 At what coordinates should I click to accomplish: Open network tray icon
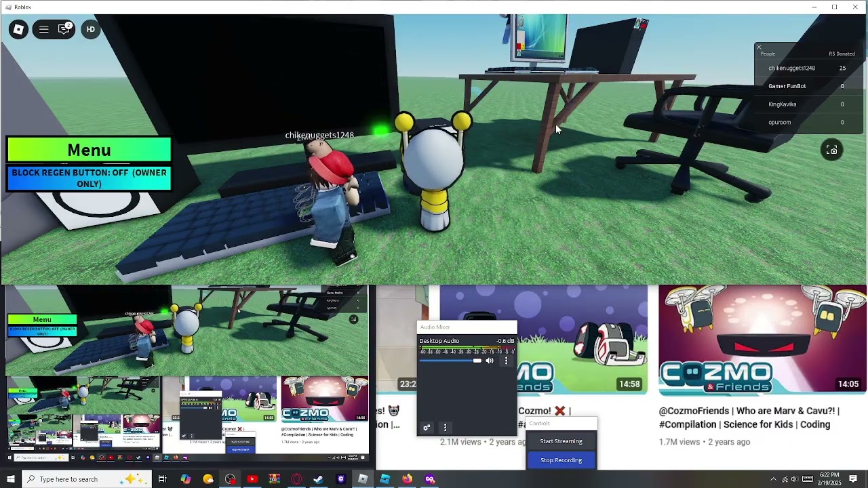[785, 479]
